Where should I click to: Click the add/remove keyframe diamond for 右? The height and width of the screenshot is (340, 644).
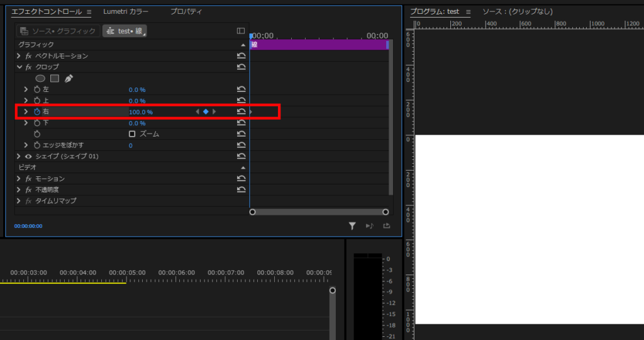(206, 112)
